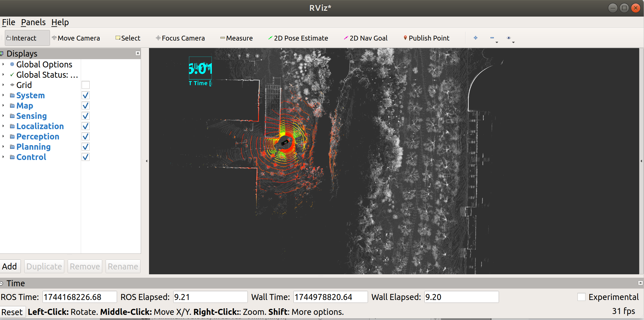
Task: Pick the Measure tool
Action: coord(237,38)
